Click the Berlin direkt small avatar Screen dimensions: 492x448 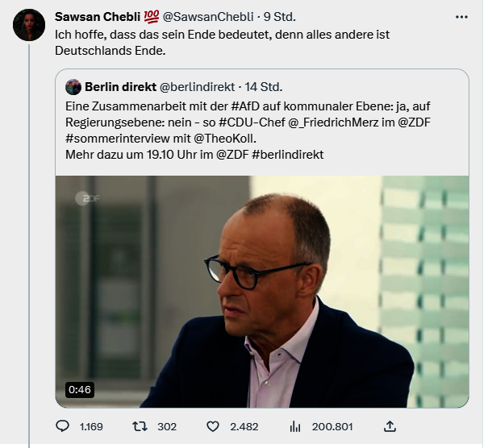click(73, 87)
